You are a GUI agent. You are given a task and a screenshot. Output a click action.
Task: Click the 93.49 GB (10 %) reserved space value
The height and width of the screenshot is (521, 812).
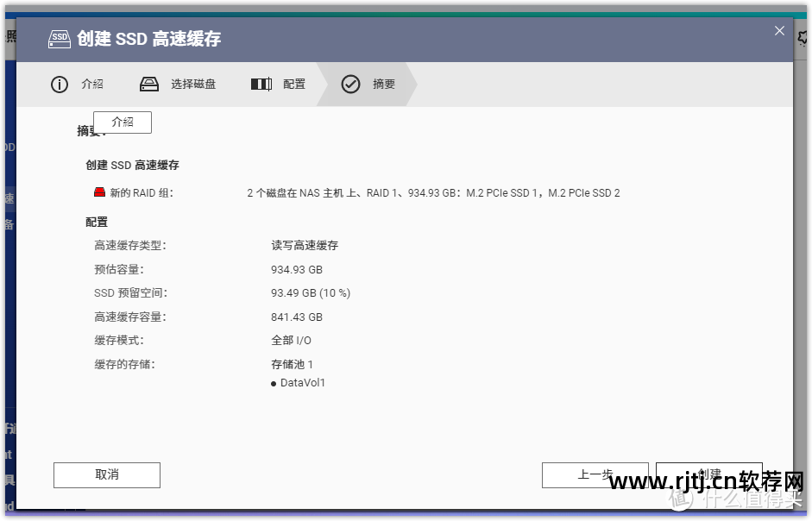(311, 293)
